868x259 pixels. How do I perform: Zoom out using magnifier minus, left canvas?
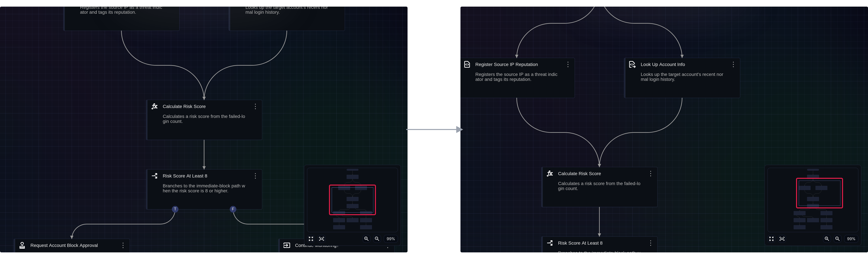pos(377,239)
